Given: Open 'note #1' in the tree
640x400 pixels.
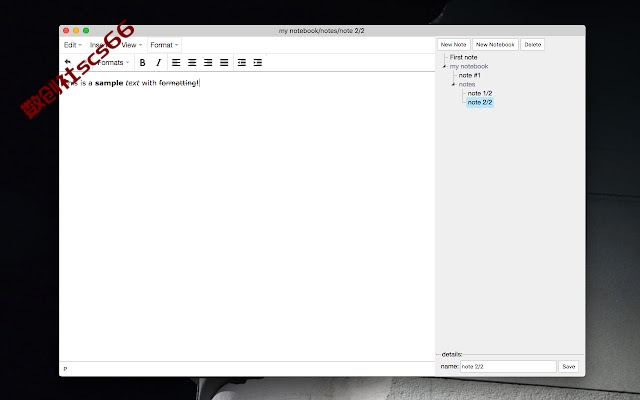Looking at the screenshot, I should (469, 75).
